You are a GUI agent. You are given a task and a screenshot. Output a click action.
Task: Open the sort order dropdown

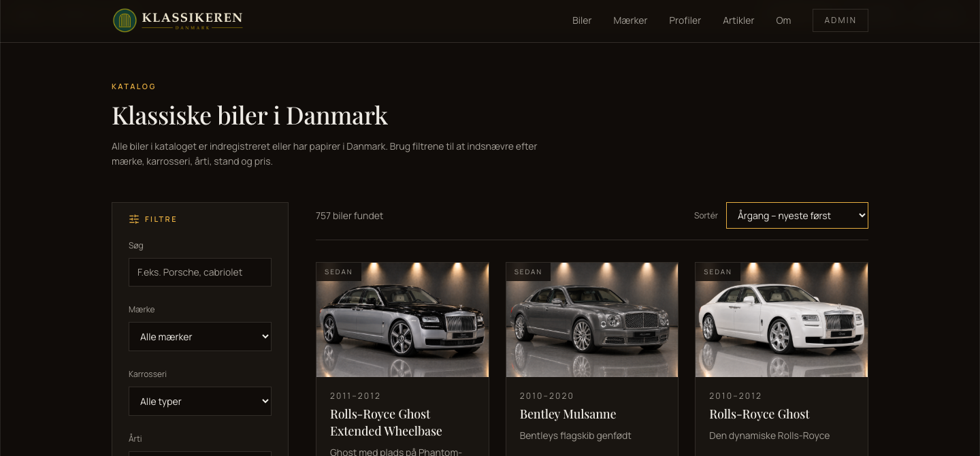point(797,215)
